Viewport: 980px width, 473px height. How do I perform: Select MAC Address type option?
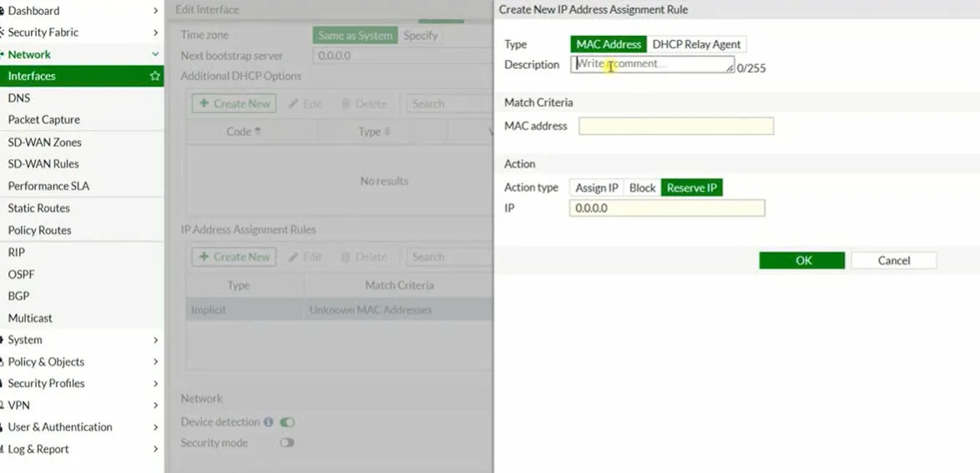pyautogui.click(x=609, y=44)
